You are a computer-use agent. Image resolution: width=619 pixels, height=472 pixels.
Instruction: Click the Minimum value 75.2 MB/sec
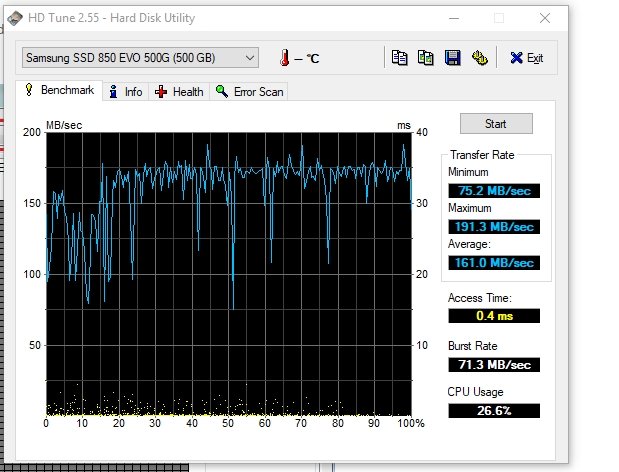pos(494,191)
